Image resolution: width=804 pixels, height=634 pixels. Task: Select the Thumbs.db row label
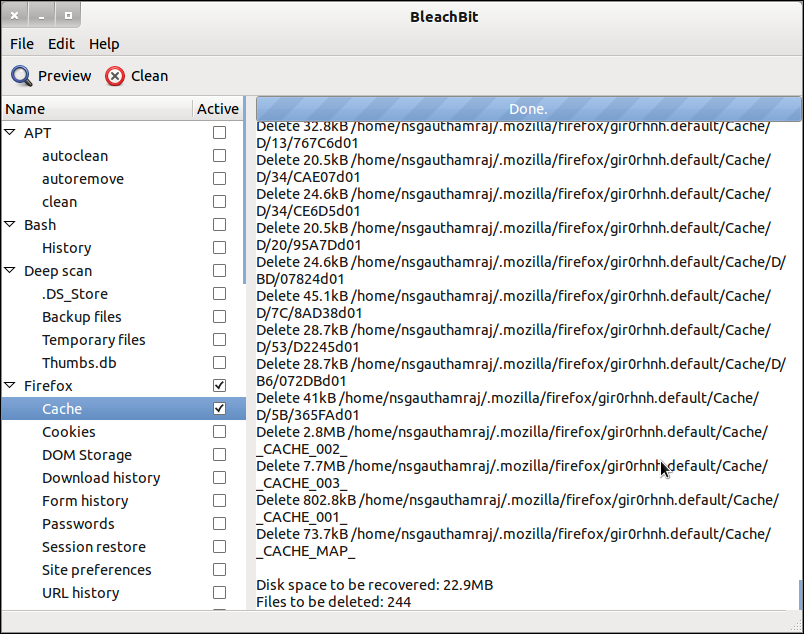(x=79, y=363)
